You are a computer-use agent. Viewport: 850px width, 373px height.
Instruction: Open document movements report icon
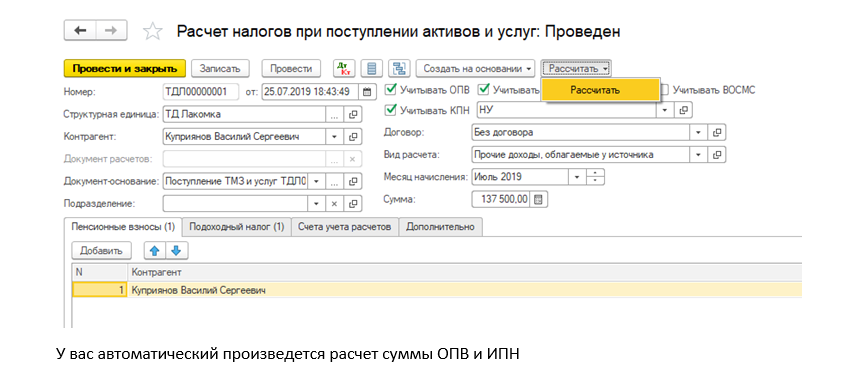click(x=371, y=69)
